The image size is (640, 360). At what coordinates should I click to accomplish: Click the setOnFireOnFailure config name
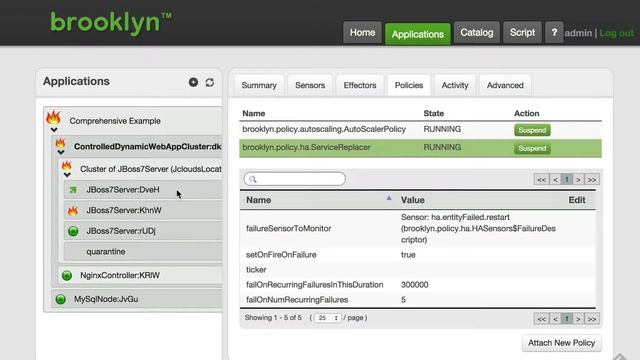[x=281, y=255]
